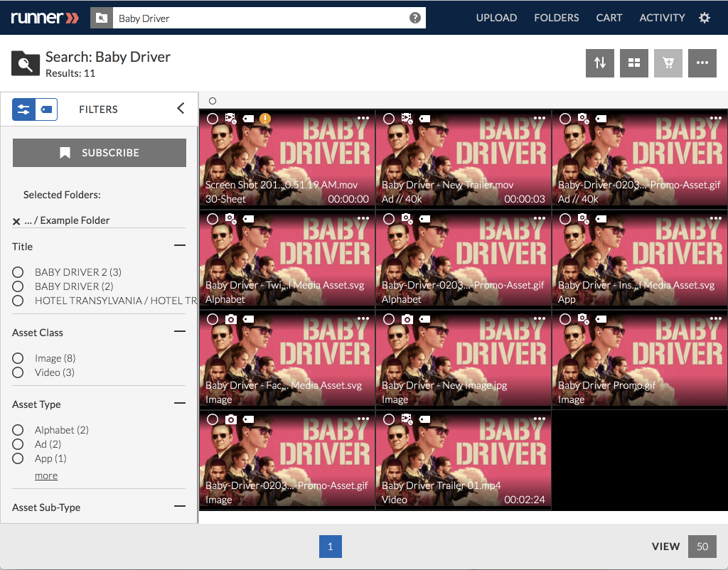Screen dimensions: 728x570
Task: Open ellipsis menu on Screen Shot .mov asset
Action: click(363, 118)
